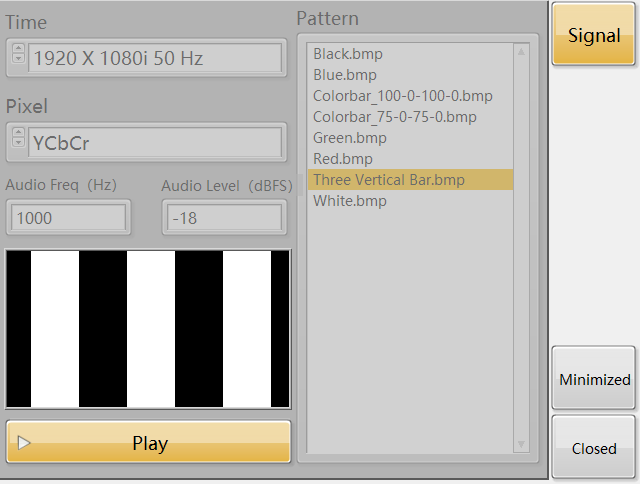Click the vertical bar pattern preview image

(148, 329)
